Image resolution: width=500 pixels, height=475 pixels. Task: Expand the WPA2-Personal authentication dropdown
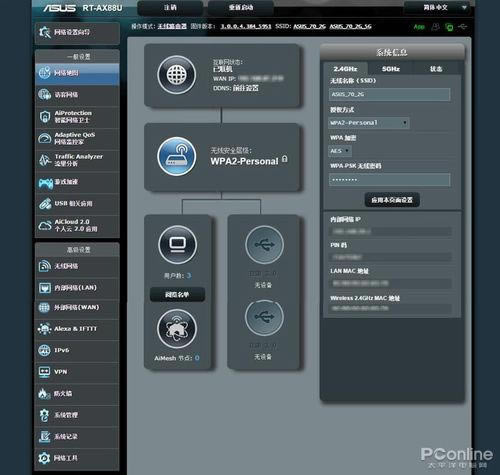click(369, 123)
